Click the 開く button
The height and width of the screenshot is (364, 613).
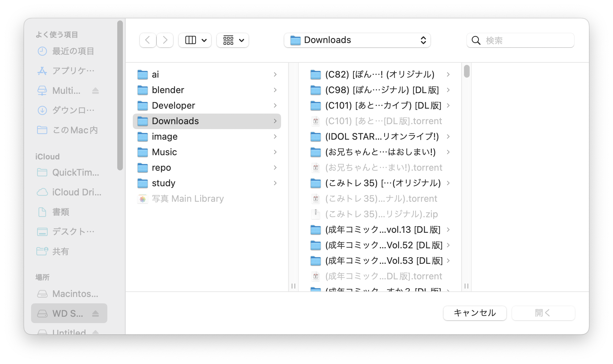click(543, 313)
